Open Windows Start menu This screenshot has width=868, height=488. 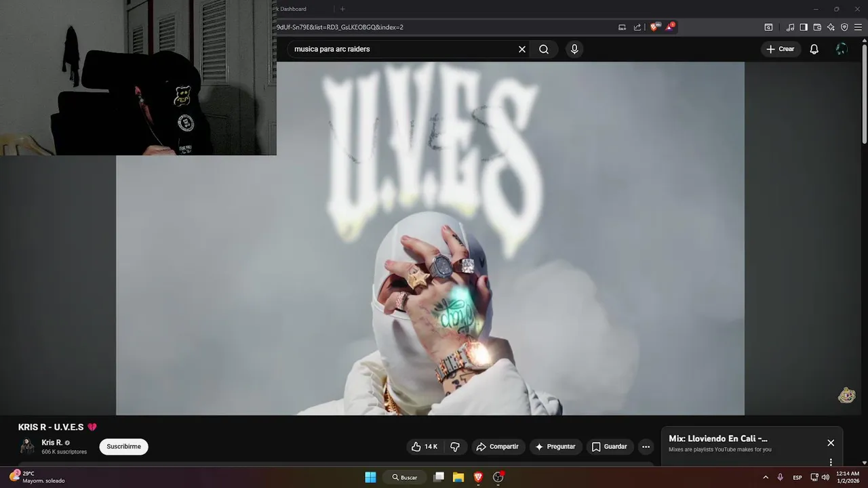370,477
